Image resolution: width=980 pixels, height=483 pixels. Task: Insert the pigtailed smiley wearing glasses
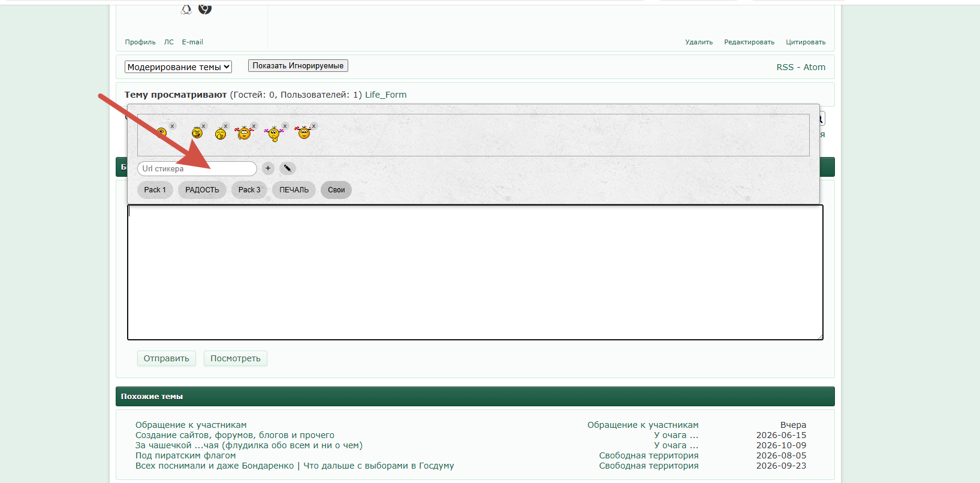[243, 133]
